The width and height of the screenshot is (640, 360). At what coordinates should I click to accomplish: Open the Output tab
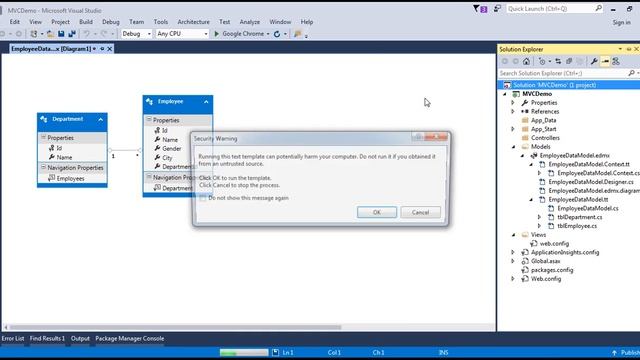click(80, 339)
